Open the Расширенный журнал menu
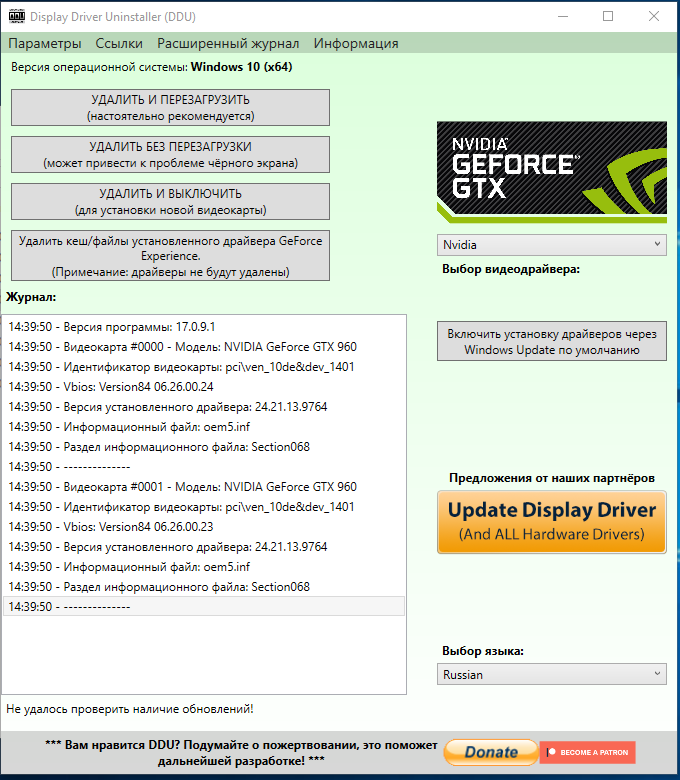The height and width of the screenshot is (780, 680). tap(228, 44)
